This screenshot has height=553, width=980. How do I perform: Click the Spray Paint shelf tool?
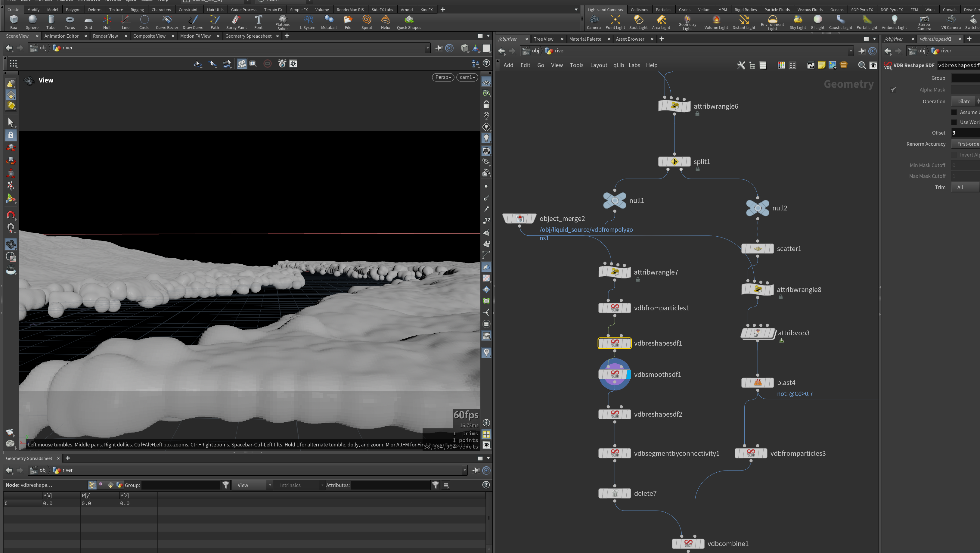[236, 22]
